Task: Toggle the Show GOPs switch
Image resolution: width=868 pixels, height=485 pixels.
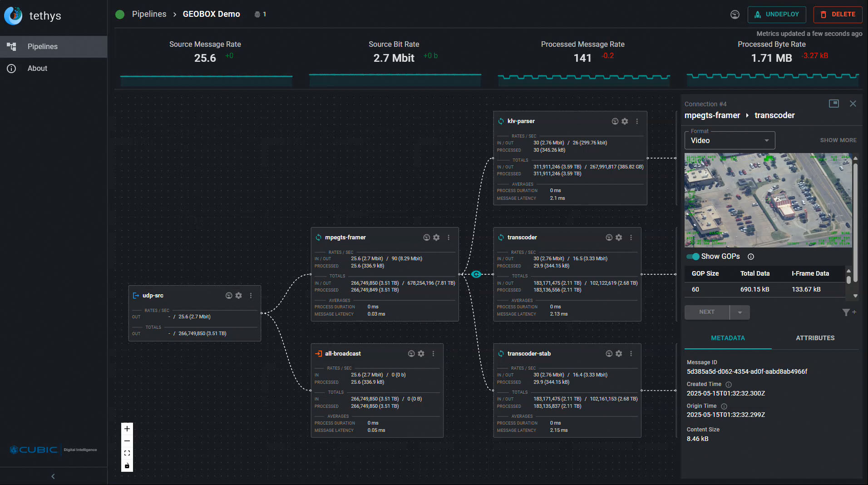Action: coord(693,257)
